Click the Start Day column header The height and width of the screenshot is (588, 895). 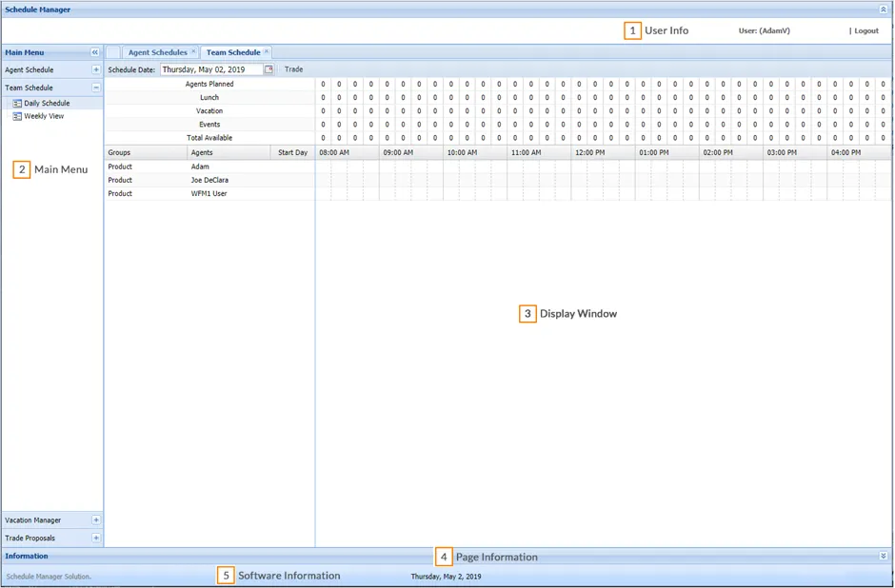click(x=293, y=153)
